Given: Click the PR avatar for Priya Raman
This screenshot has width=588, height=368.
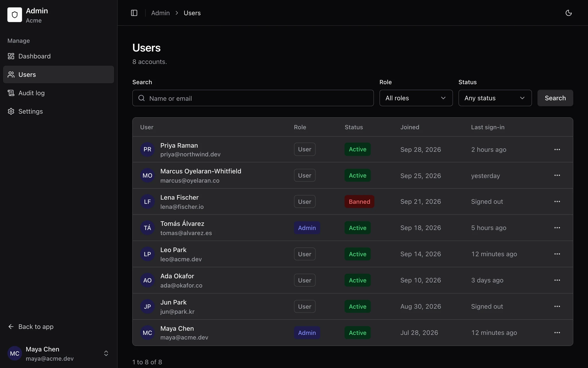Looking at the screenshot, I should pyautogui.click(x=147, y=149).
